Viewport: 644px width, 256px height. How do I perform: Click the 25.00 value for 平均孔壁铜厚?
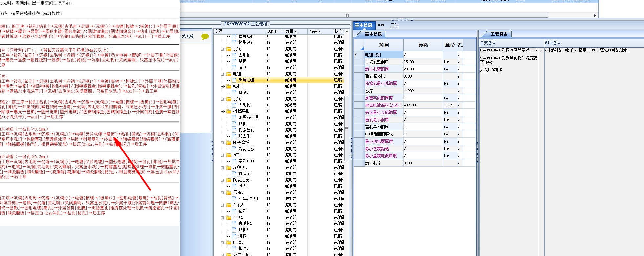[x=423, y=62]
